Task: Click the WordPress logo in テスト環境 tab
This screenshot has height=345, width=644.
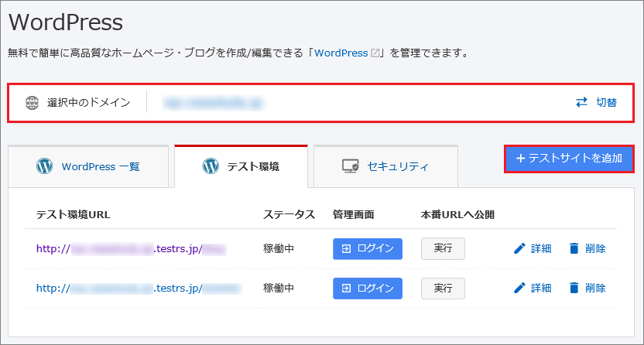Action: coord(211,166)
